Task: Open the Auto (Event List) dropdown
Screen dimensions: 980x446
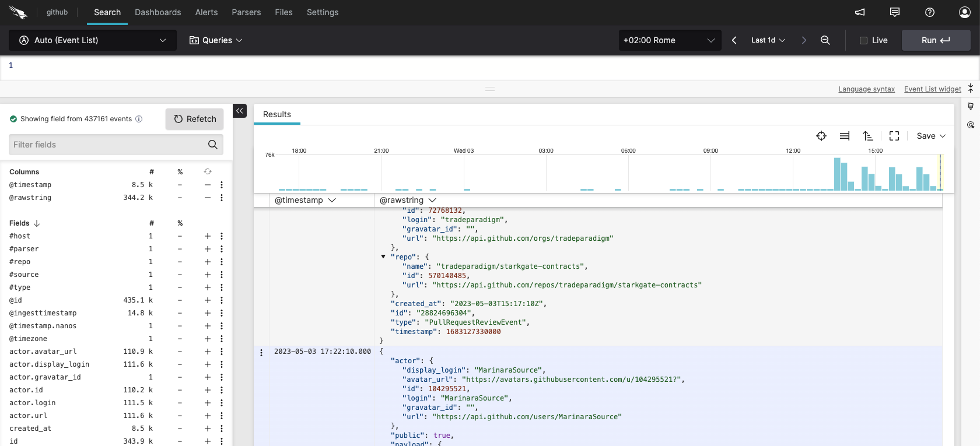Action: tap(93, 40)
